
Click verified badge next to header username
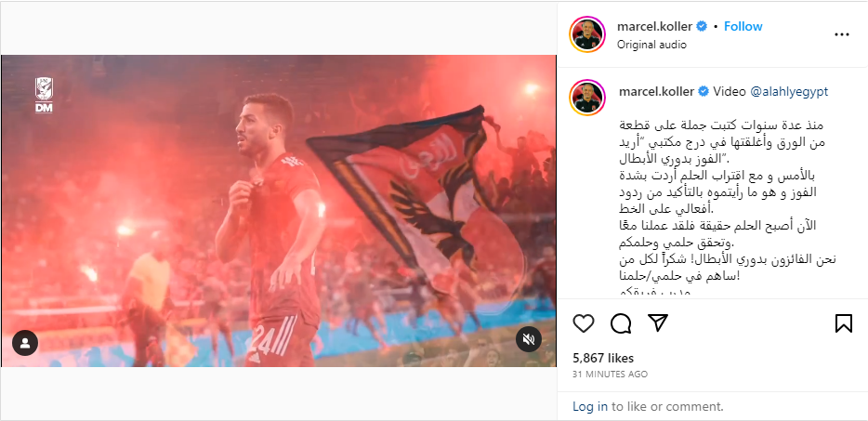click(702, 26)
